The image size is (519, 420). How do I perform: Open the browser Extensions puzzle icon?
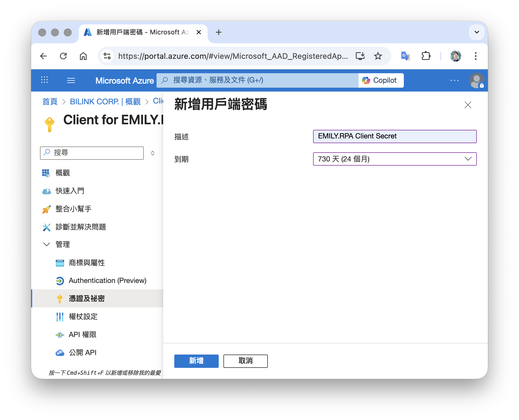426,56
